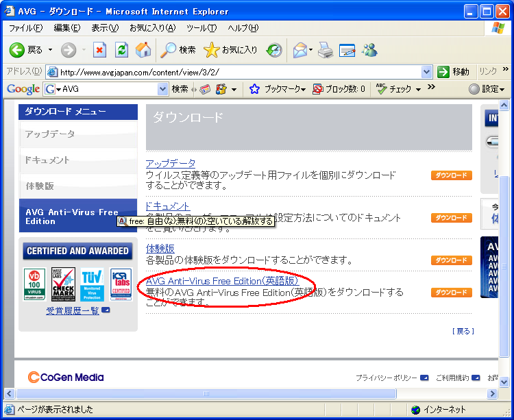The width and height of the screenshot is (514, 420).
Task: Click the [戻る] back link
Action: (463, 331)
